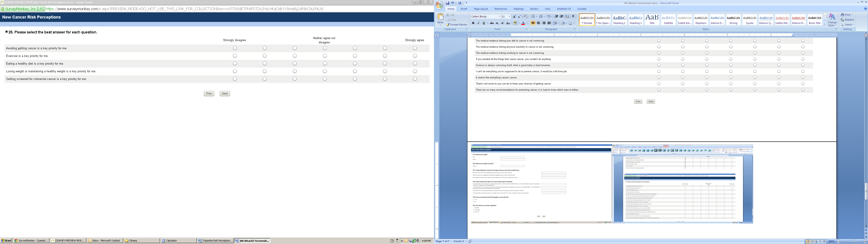The image size is (868, 244).
Task: Click the Bold formatting icon
Action: click(473, 23)
